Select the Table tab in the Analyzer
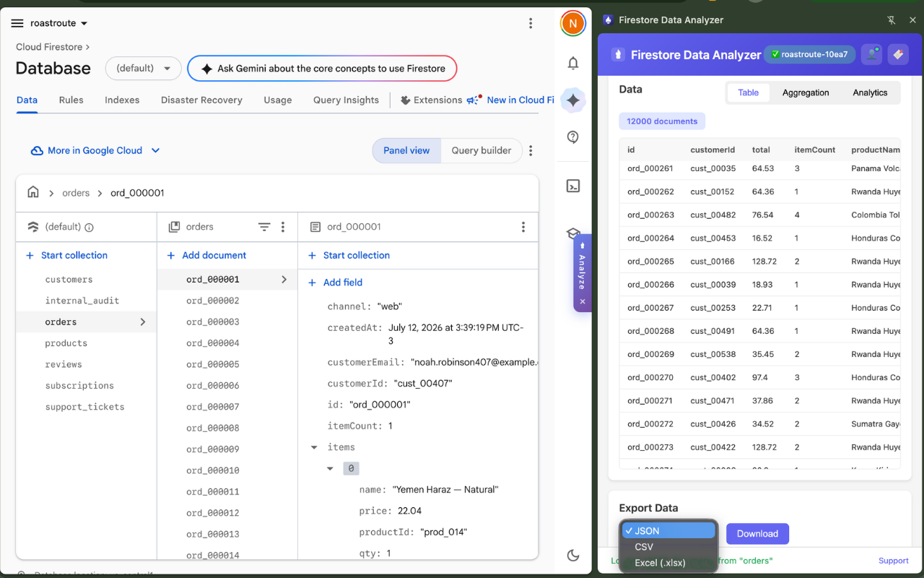This screenshot has width=924, height=578. tap(749, 92)
